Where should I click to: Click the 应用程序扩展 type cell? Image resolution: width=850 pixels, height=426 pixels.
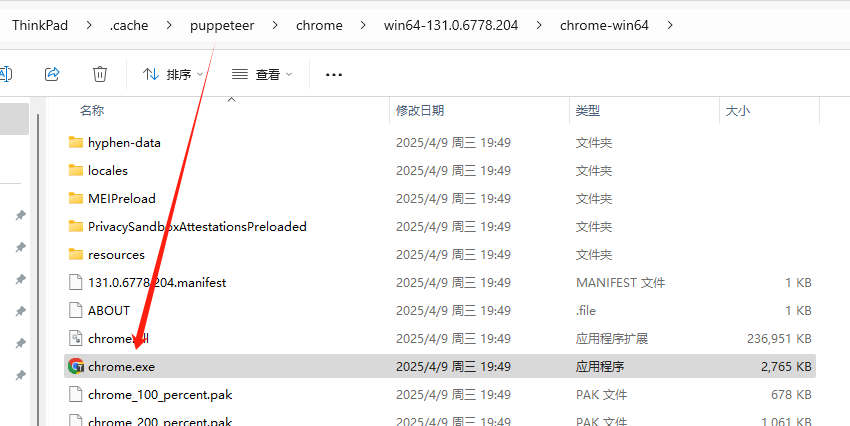tap(612, 338)
